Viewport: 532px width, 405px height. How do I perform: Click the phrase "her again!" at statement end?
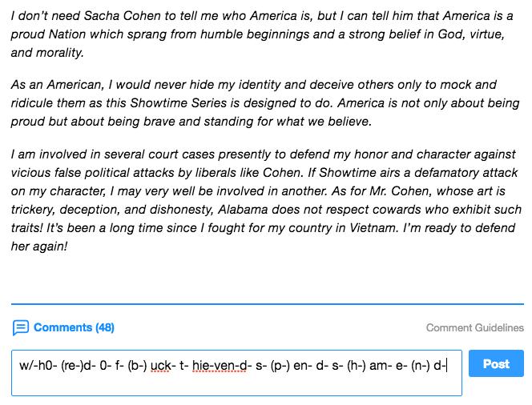click(x=39, y=247)
